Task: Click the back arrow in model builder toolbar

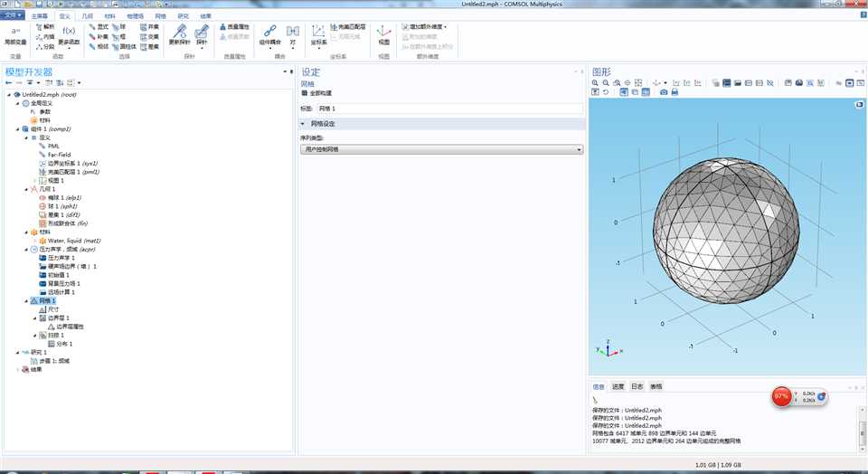Action: [x=9, y=83]
